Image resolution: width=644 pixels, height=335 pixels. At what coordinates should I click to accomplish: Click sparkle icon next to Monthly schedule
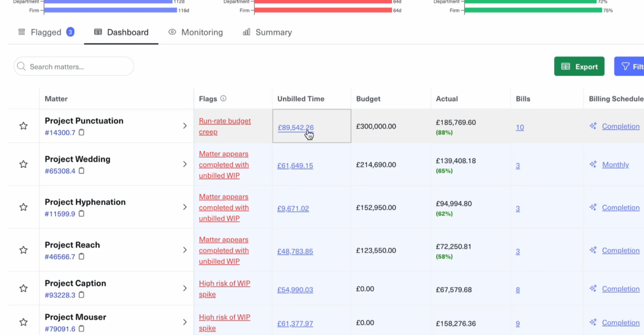[593, 165]
